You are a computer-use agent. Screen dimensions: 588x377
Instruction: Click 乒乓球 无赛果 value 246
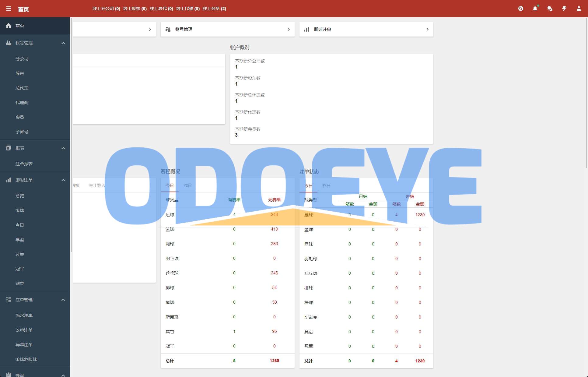[274, 273]
